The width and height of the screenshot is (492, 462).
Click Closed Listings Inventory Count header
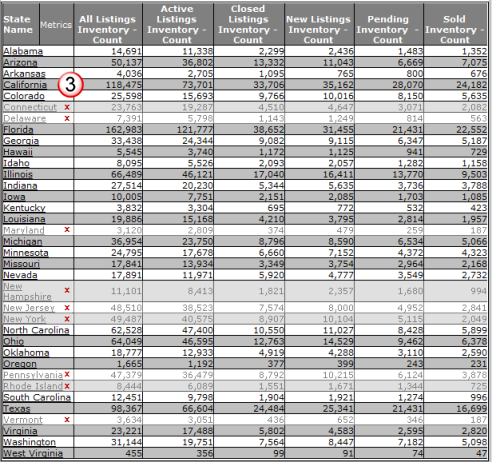tap(249, 24)
